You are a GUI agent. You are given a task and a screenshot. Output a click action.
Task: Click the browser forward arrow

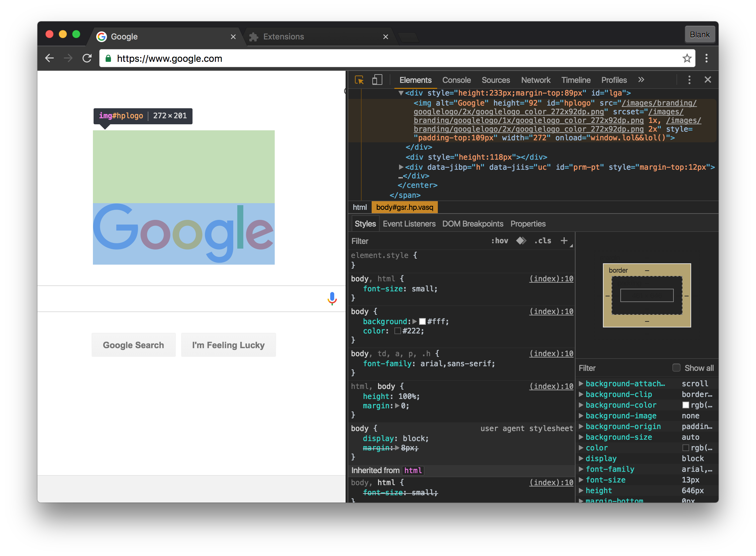click(68, 58)
